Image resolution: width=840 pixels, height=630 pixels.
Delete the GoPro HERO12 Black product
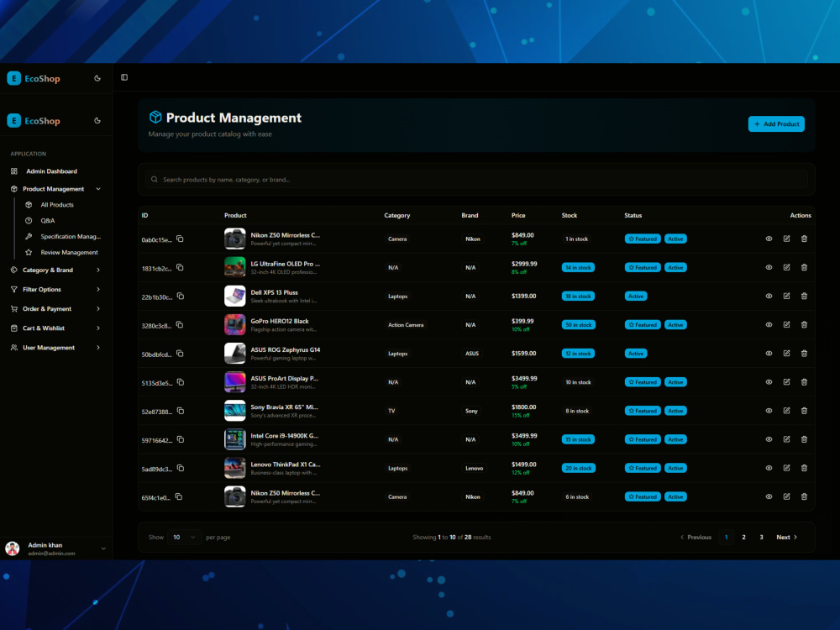click(x=804, y=324)
